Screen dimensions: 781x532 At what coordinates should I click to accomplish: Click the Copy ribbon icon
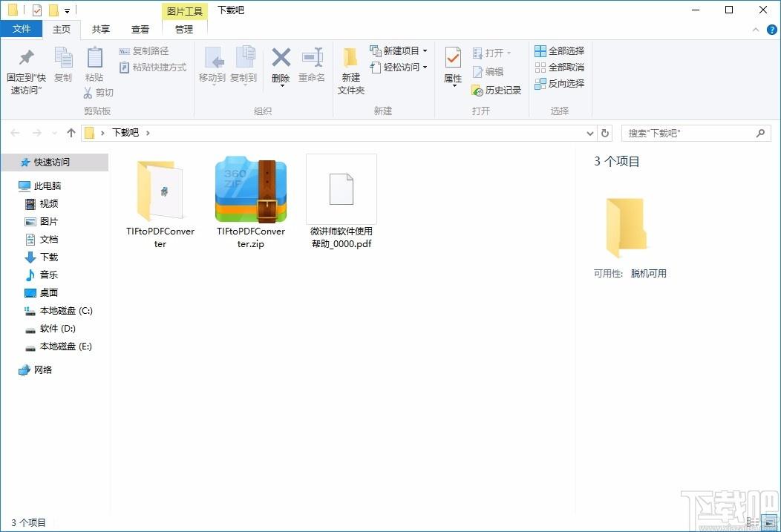(63, 58)
